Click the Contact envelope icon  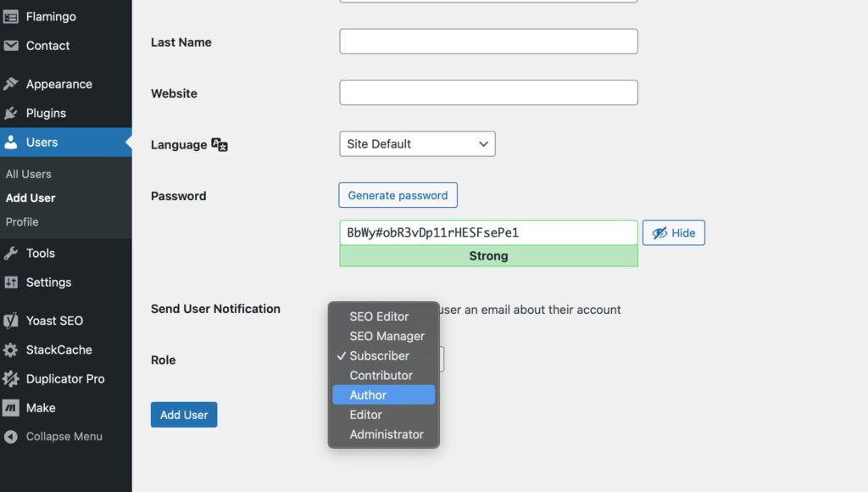(10, 46)
